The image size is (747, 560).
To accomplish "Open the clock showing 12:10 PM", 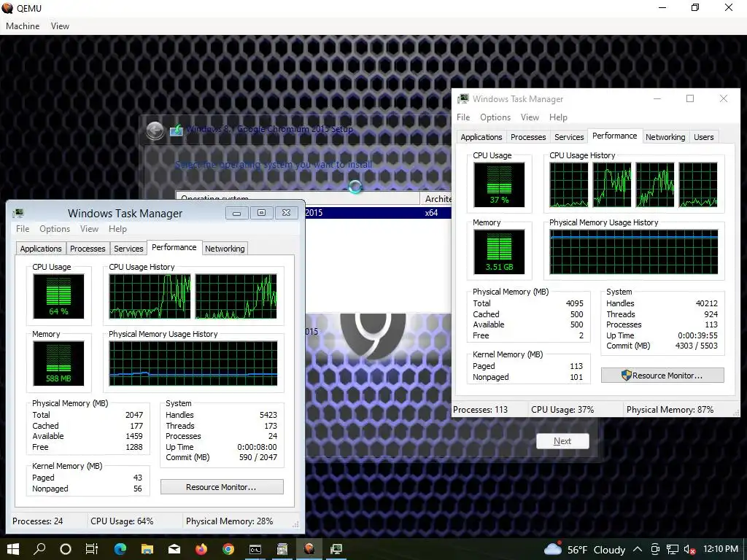I will tap(720, 549).
